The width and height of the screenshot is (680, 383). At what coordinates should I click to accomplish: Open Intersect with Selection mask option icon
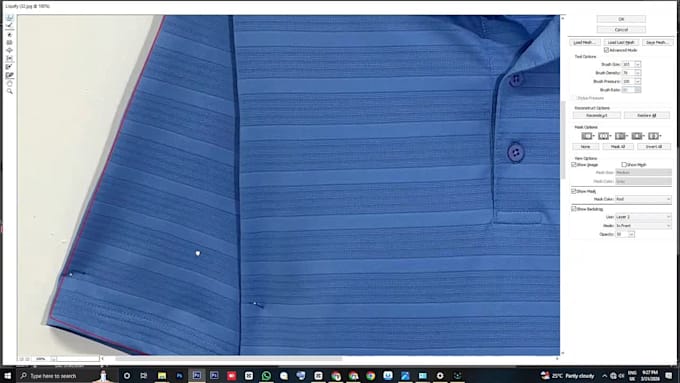pyautogui.click(x=637, y=136)
